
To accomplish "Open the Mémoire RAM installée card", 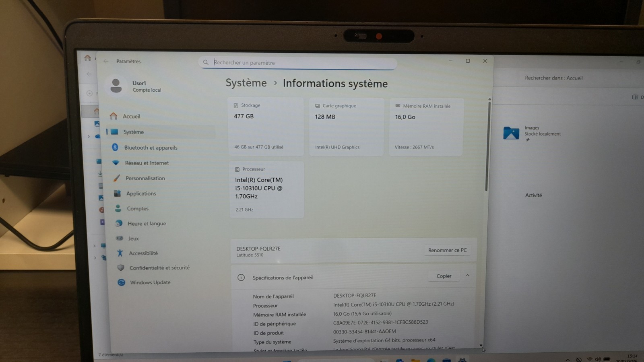I will pyautogui.click(x=426, y=127).
